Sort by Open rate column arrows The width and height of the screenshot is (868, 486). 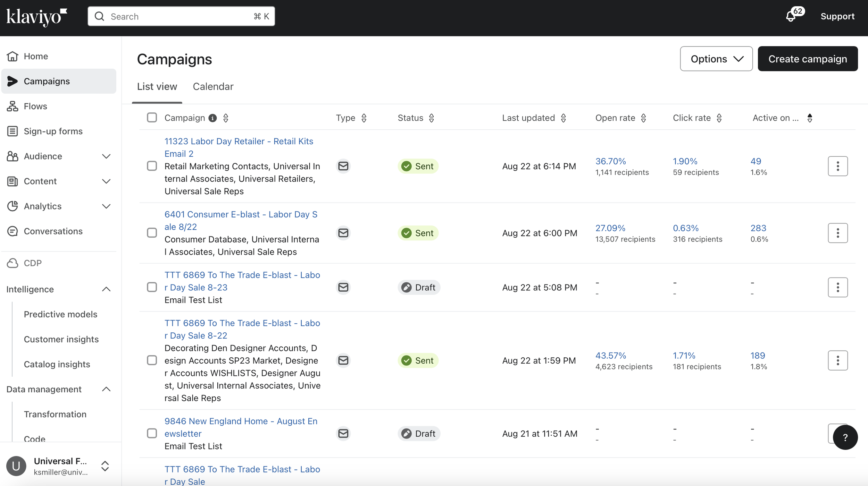(x=643, y=118)
